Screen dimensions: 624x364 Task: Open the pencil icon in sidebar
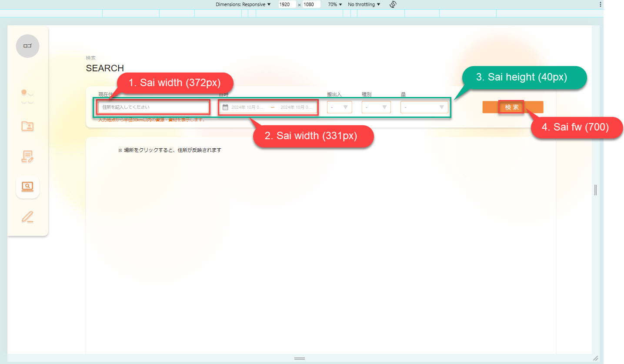(27, 217)
